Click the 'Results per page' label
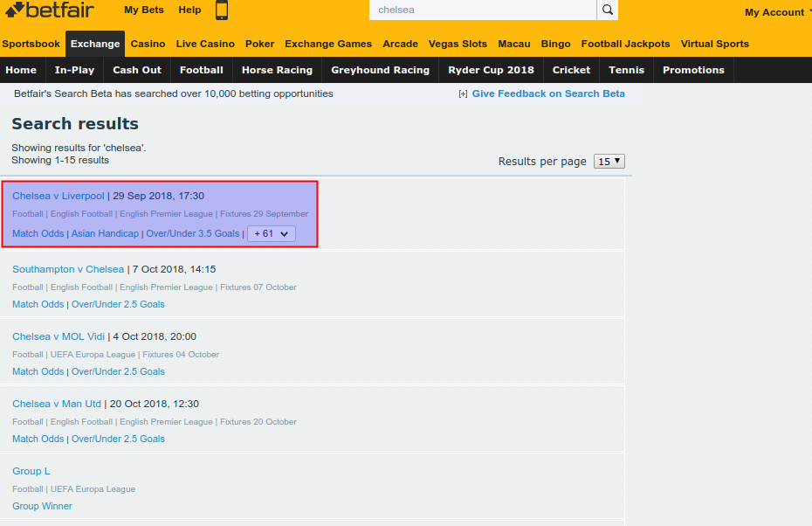The height and width of the screenshot is (526, 812). (x=542, y=162)
